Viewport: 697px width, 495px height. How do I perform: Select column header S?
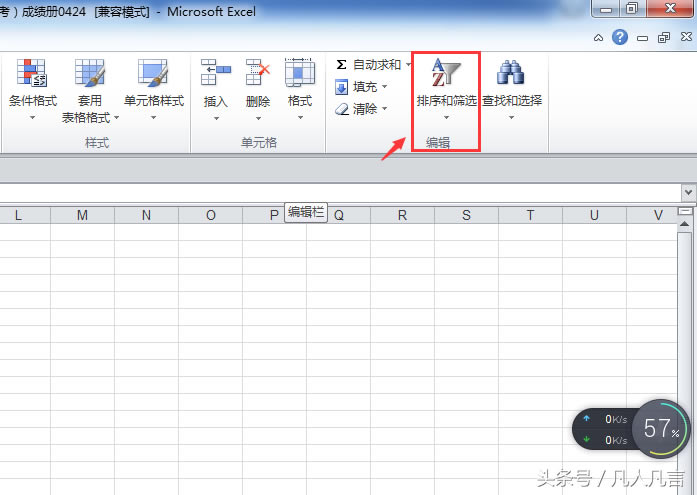click(466, 215)
